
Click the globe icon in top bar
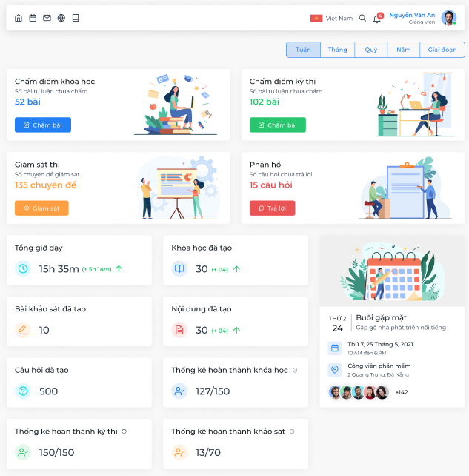coord(61,18)
